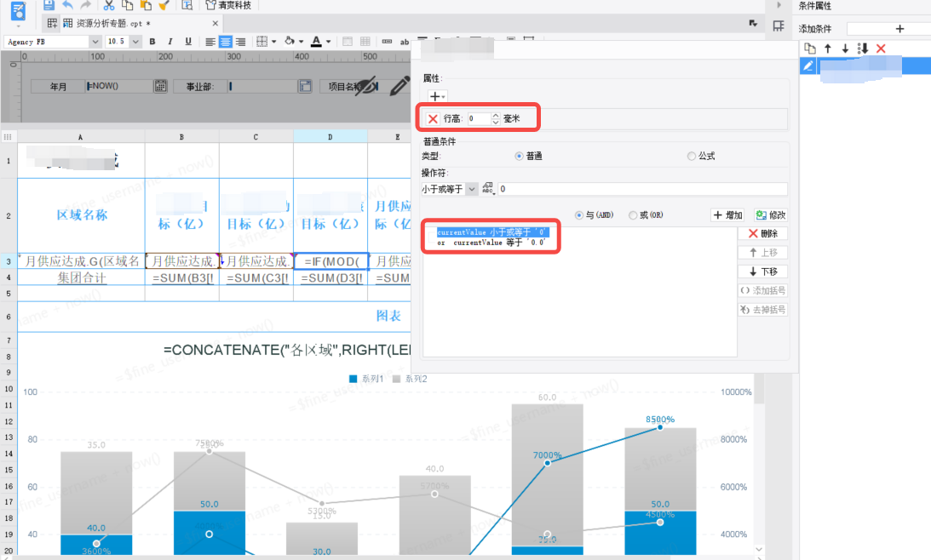This screenshot has height=560, width=931.
Task: Align cell text to the left
Action: point(210,42)
